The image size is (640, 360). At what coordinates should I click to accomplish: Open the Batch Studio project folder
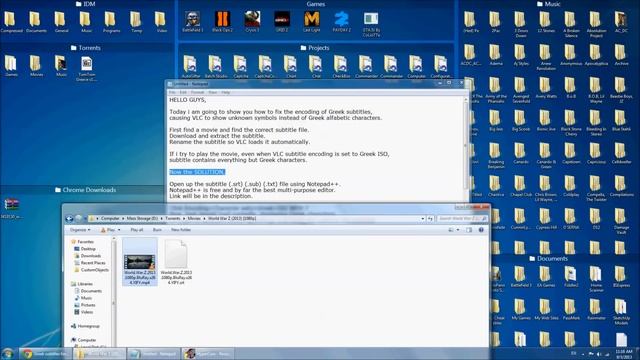click(x=216, y=67)
